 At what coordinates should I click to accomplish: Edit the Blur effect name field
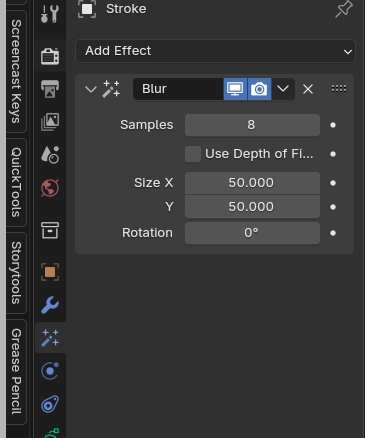coord(178,89)
